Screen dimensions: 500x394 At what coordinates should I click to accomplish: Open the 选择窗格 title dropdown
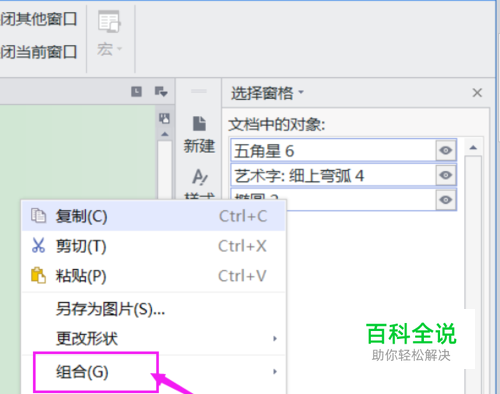coord(301,92)
